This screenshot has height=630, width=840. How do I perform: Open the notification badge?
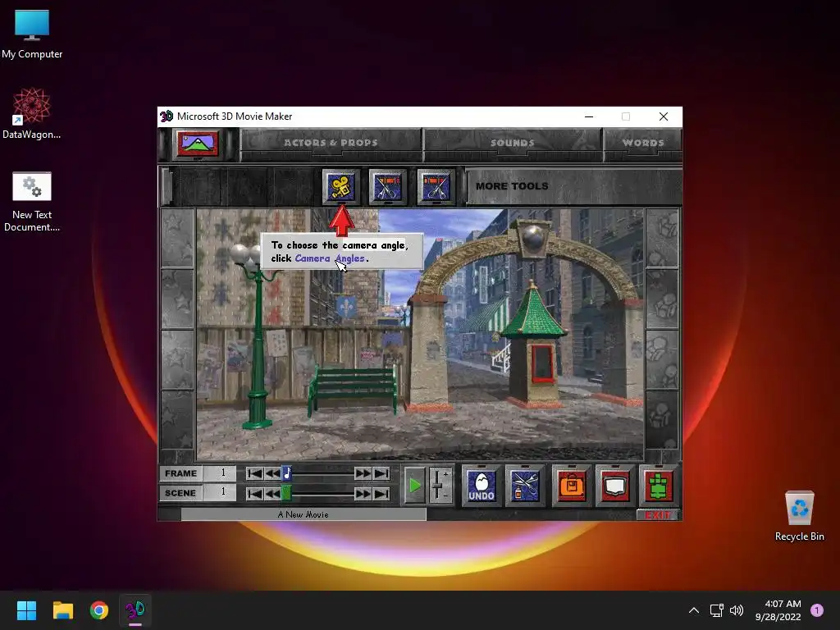coord(817,610)
